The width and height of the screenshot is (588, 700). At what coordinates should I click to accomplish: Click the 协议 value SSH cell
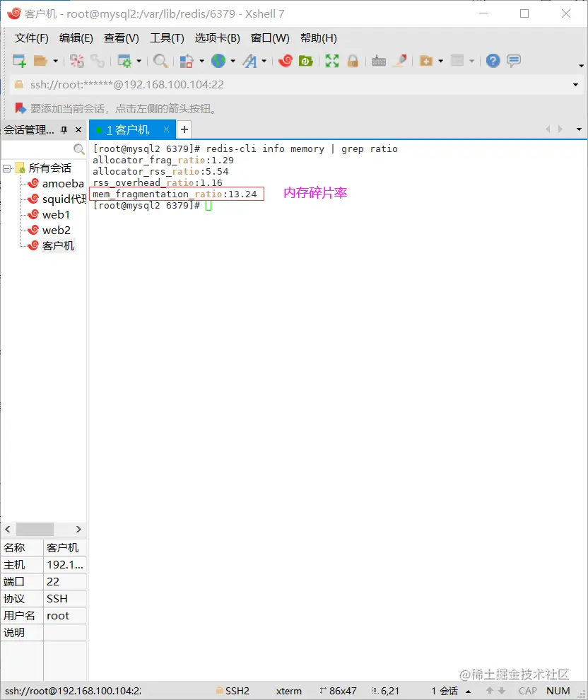click(65, 599)
